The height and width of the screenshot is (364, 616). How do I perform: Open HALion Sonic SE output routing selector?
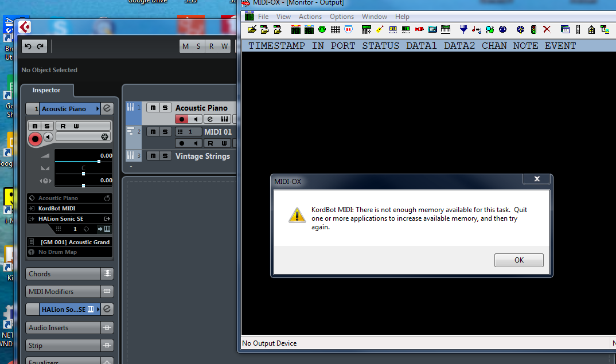(69, 219)
